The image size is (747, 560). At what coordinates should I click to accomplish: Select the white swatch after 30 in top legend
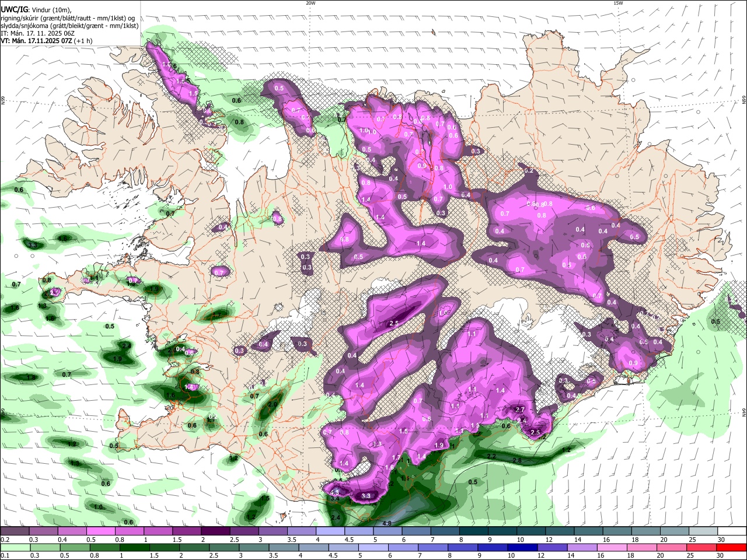point(732,531)
